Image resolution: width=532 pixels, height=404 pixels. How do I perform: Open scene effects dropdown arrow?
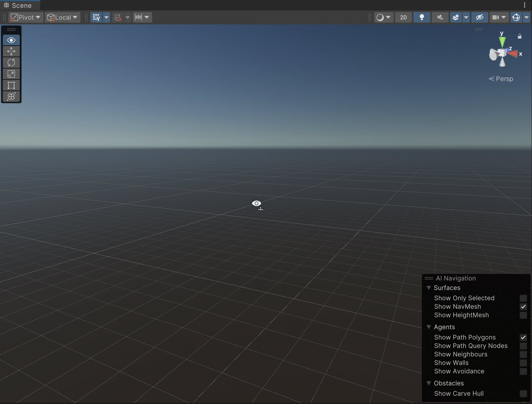466,17
